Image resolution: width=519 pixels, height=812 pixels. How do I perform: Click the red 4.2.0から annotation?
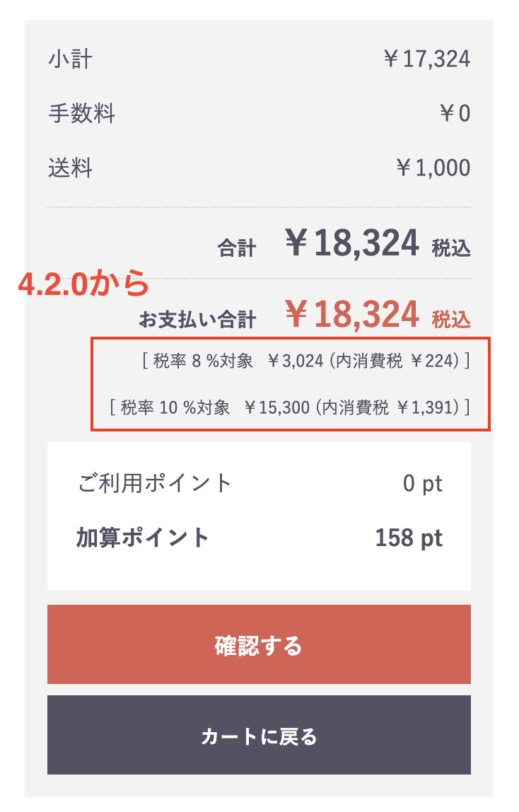point(83,284)
